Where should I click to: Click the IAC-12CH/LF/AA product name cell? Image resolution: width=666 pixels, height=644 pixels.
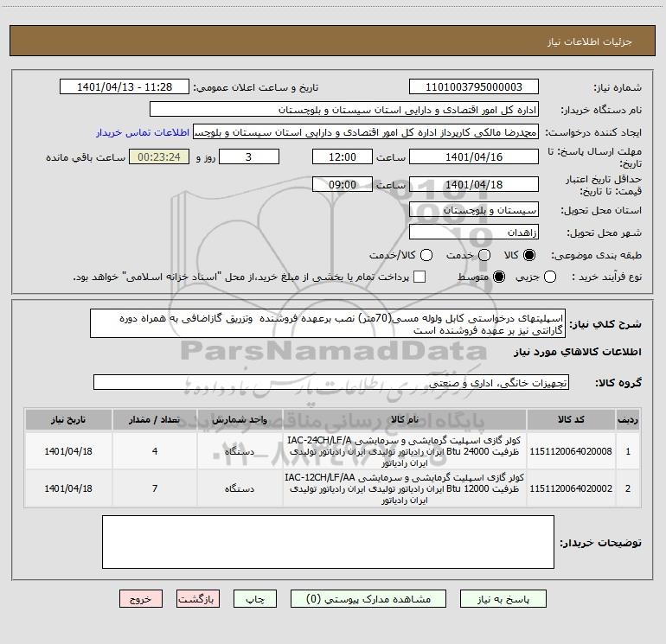coord(405,488)
